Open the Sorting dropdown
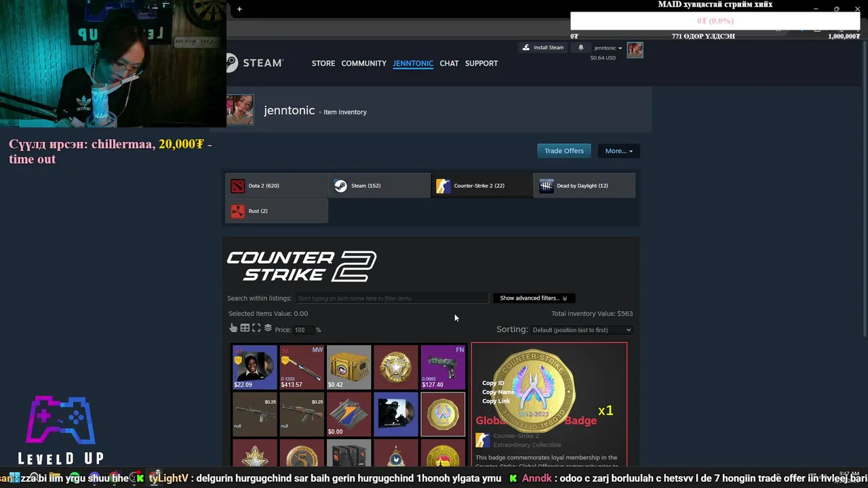868x488 pixels. 582,330
